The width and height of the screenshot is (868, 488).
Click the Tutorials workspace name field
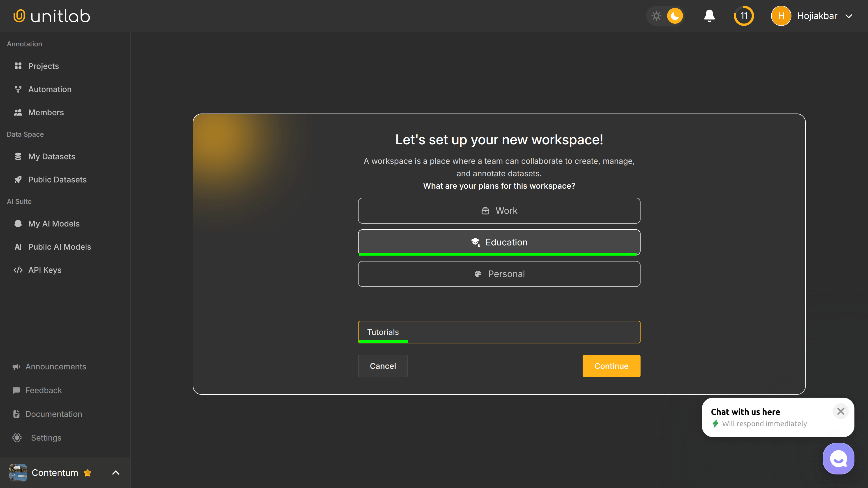[x=499, y=332]
